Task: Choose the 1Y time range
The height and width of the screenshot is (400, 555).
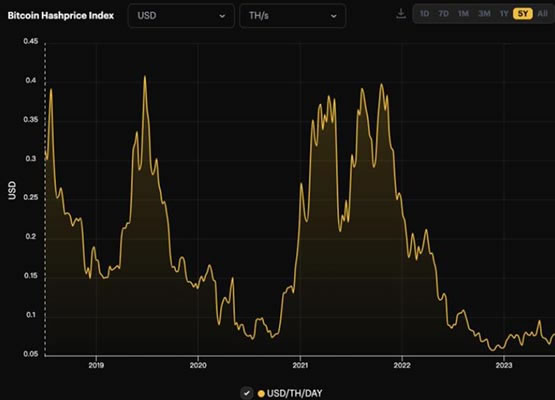Action: point(504,14)
